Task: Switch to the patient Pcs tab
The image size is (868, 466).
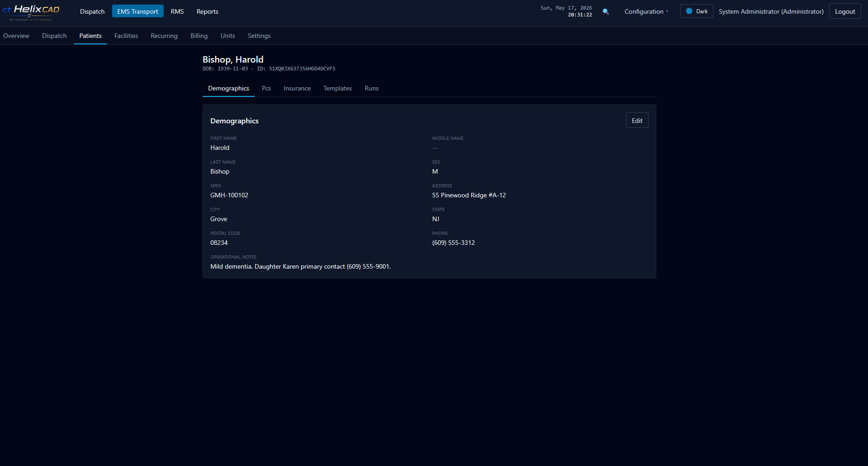Action: tap(266, 88)
